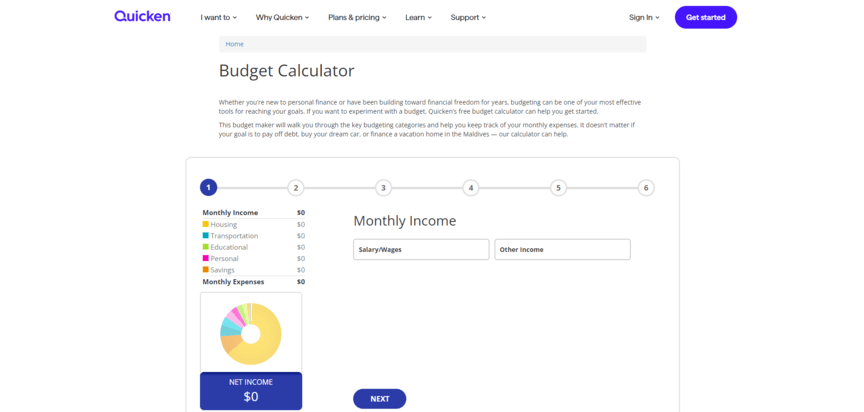The height and width of the screenshot is (412, 864).
Task: Click the orange Savings color swatch
Action: tap(206, 269)
